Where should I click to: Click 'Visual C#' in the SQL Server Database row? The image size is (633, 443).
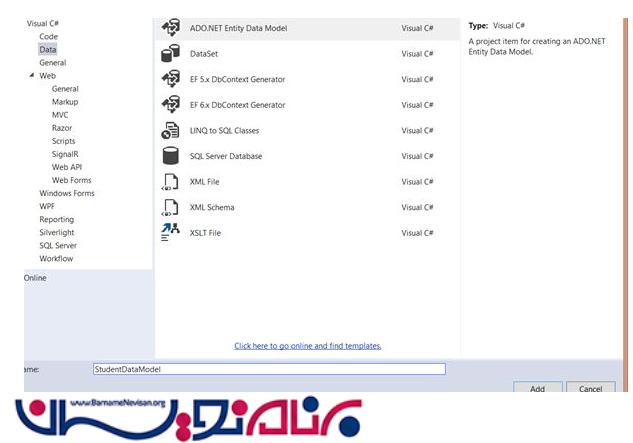click(417, 156)
